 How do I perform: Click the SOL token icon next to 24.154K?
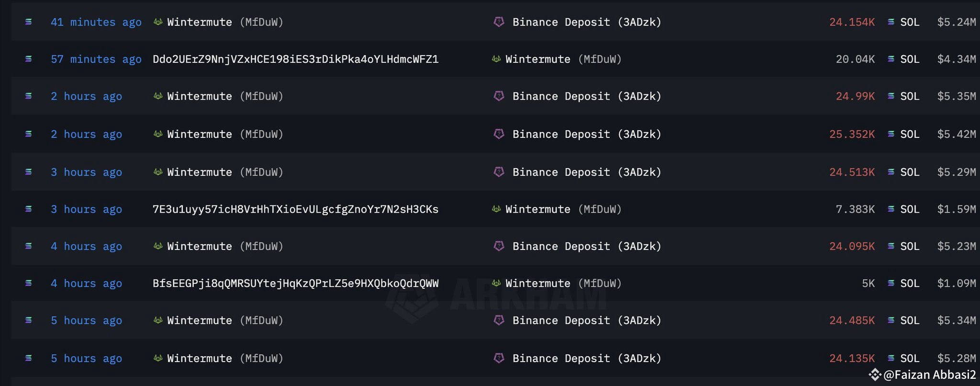pos(890,22)
